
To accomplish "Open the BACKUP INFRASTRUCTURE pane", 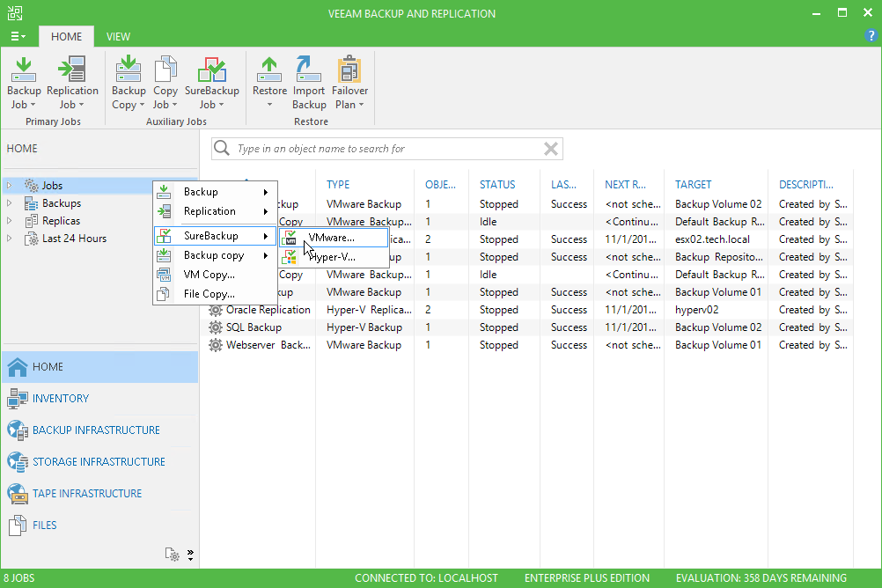I will [100, 430].
